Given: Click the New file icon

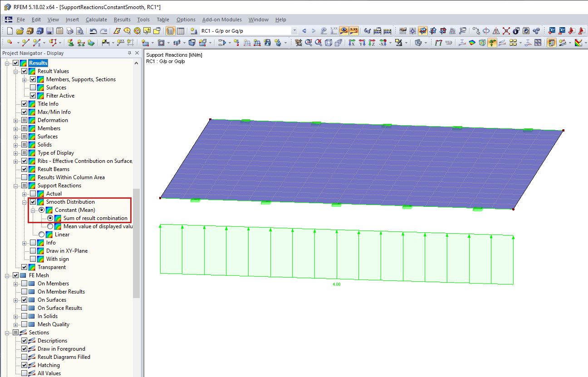Looking at the screenshot, I should [x=10, y=31].
